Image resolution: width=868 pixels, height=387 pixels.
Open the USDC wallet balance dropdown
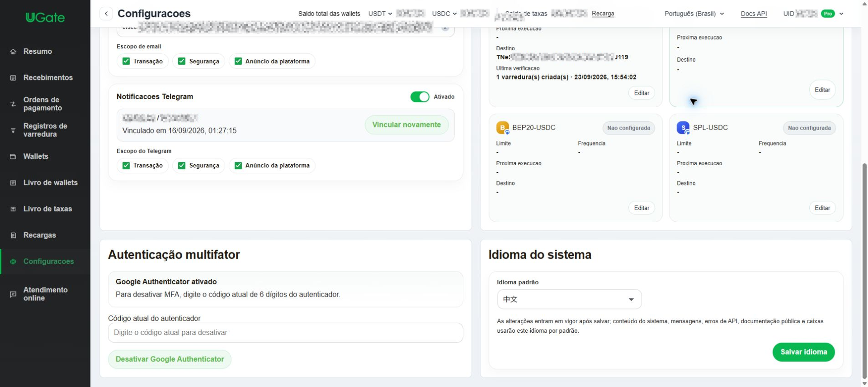(x=444, y=14)
